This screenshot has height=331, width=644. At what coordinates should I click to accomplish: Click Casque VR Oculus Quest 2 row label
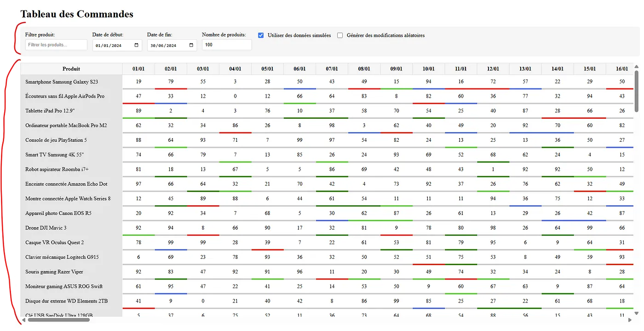[54, 243]
